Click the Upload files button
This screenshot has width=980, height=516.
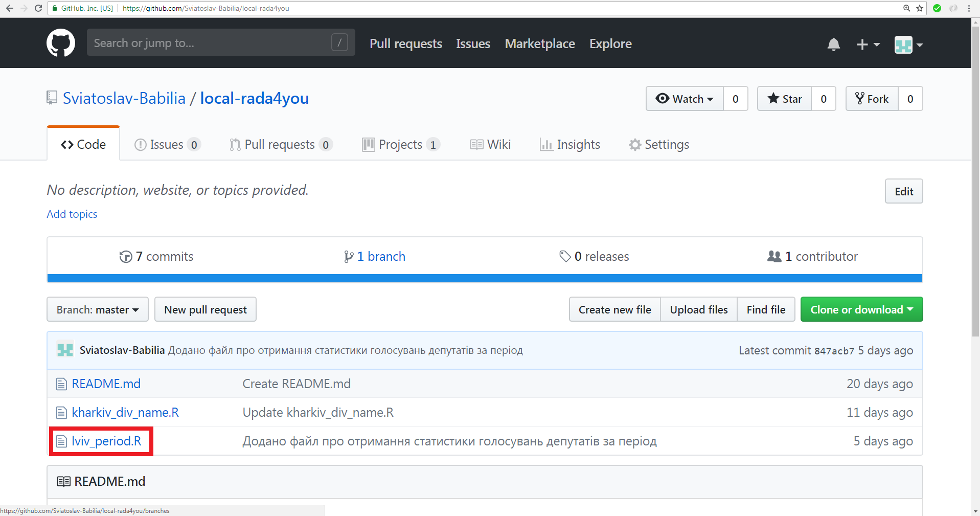(x=698, y=309)
